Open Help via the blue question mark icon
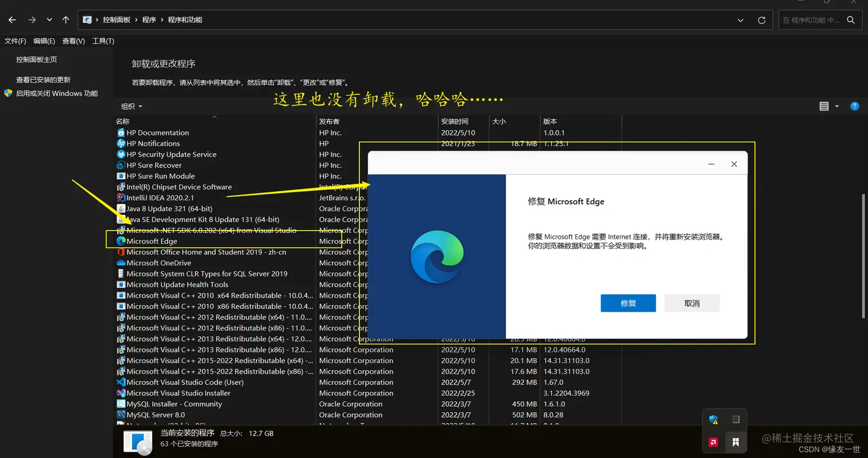The width and height of the screenshot is (868, 458). pos(855,106)
